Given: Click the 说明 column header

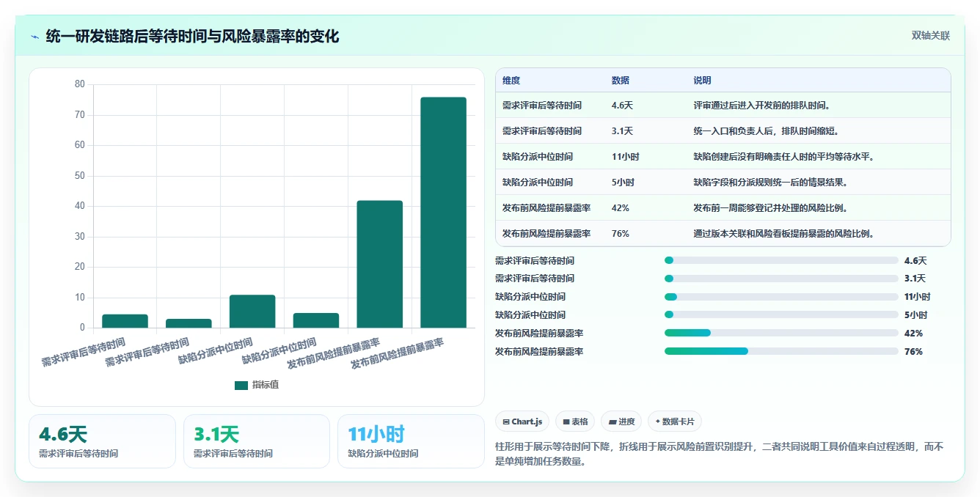Looking at the screenshot, I should click(x=702, y=81).
